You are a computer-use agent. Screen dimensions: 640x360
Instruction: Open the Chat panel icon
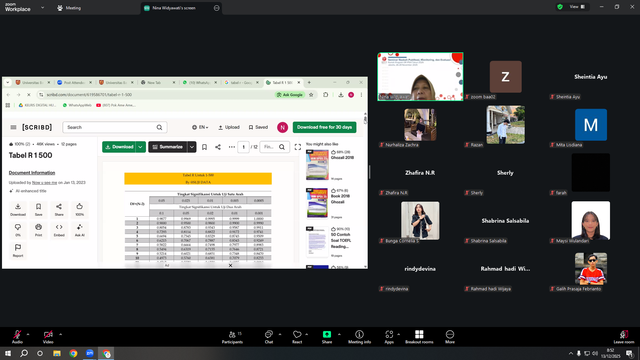pos(269,334)
